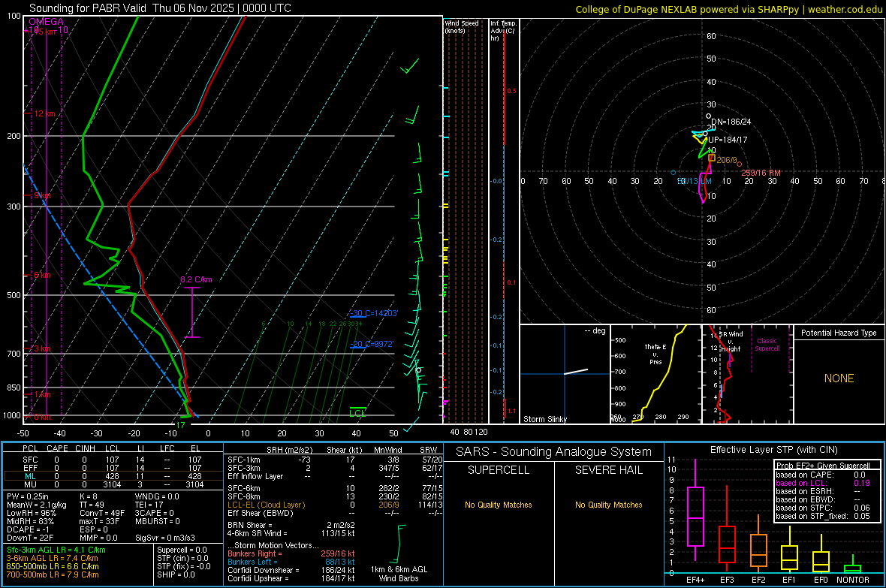This screenshot has height=588, width=886.
Task: Click the '12 km' height marker
Action: pyautogui.click(x=44, y=113)
